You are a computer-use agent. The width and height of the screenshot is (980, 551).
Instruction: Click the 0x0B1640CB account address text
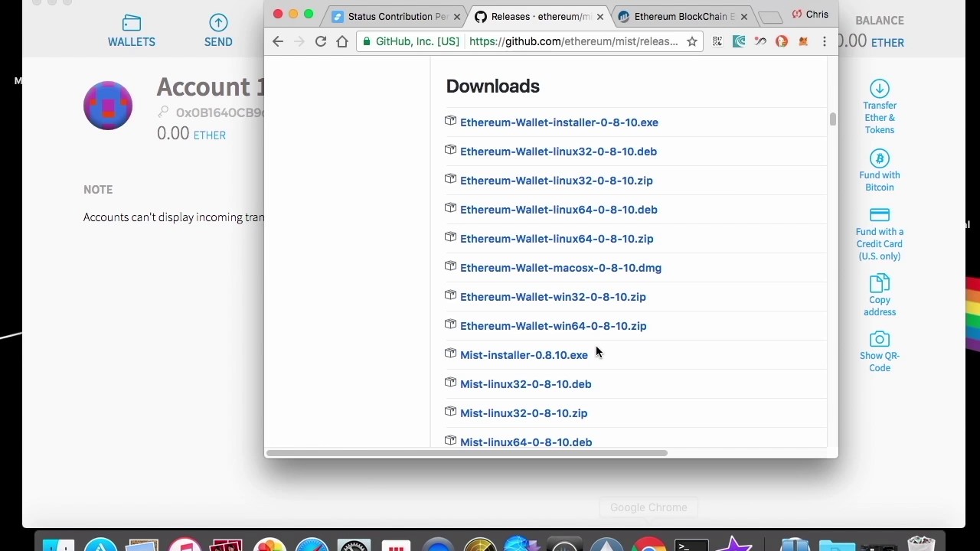pyautogui.click(x=220, y=112)
